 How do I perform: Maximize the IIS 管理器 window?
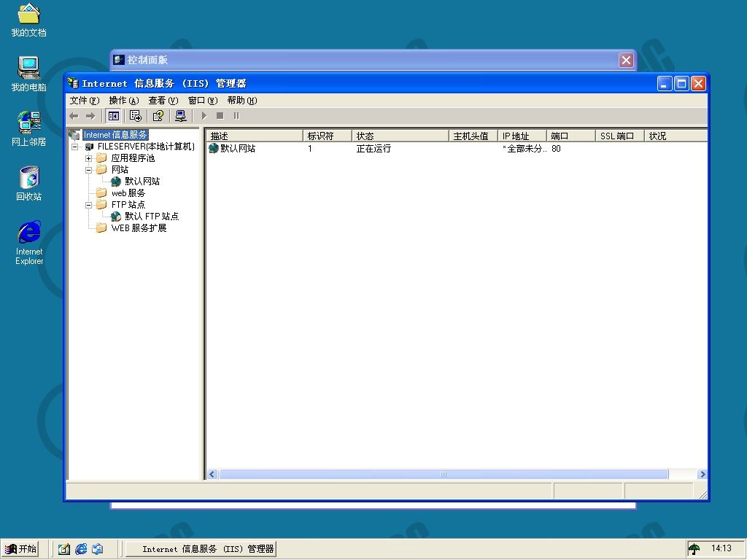682,84
